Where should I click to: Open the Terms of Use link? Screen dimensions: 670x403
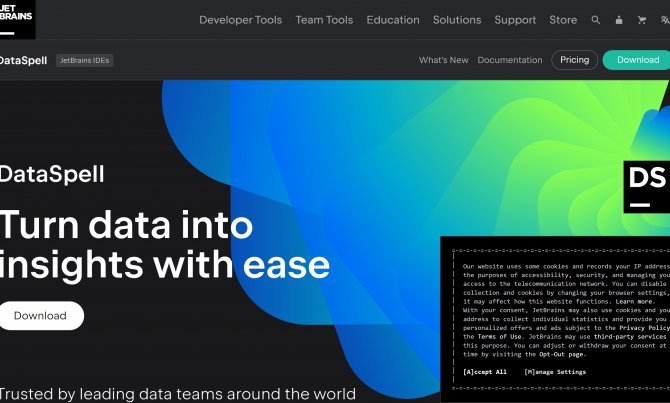tap(500, 337)
